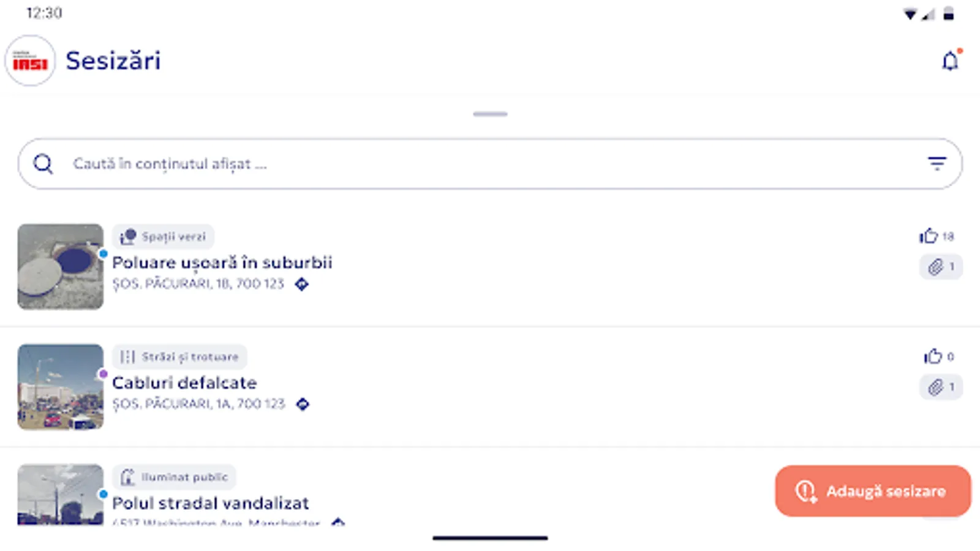Open notifications via the bell icon
The image size is (980, 551).
[x=950, y=61]
